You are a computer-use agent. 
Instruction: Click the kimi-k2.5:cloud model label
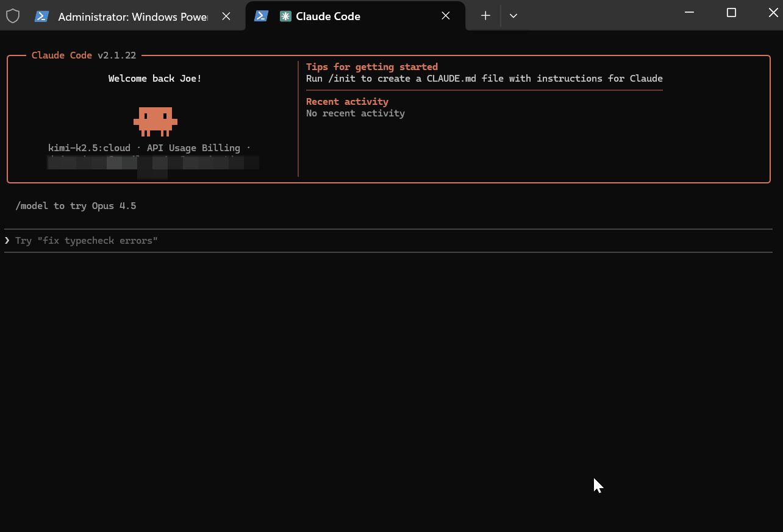(89, 148)
